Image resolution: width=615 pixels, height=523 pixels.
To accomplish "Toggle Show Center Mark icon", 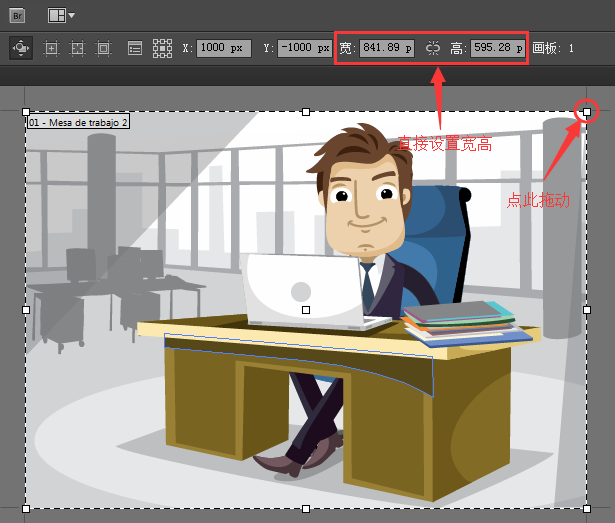I will (x=51, y=48).
